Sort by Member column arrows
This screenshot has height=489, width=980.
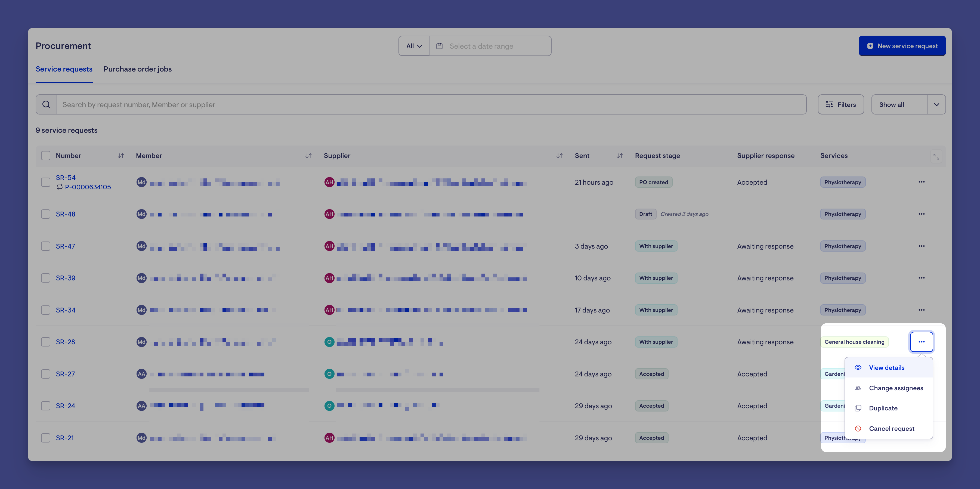(x=308, y=156)
